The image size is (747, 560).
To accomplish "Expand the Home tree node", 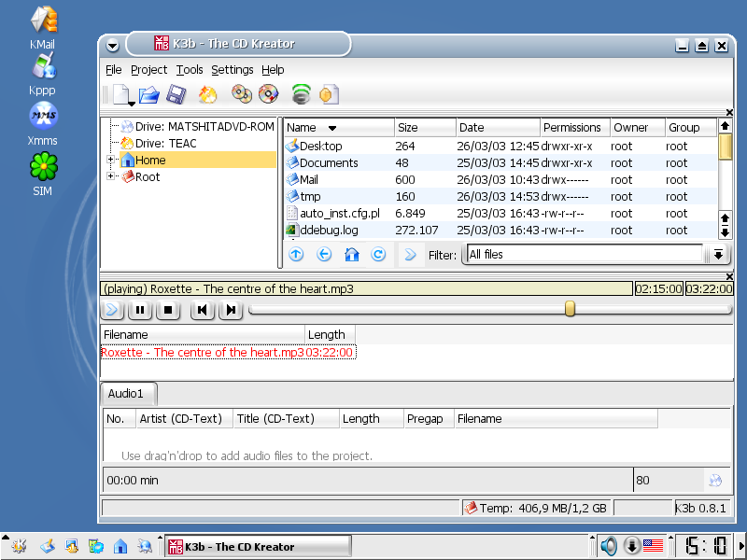I will 110,160.
